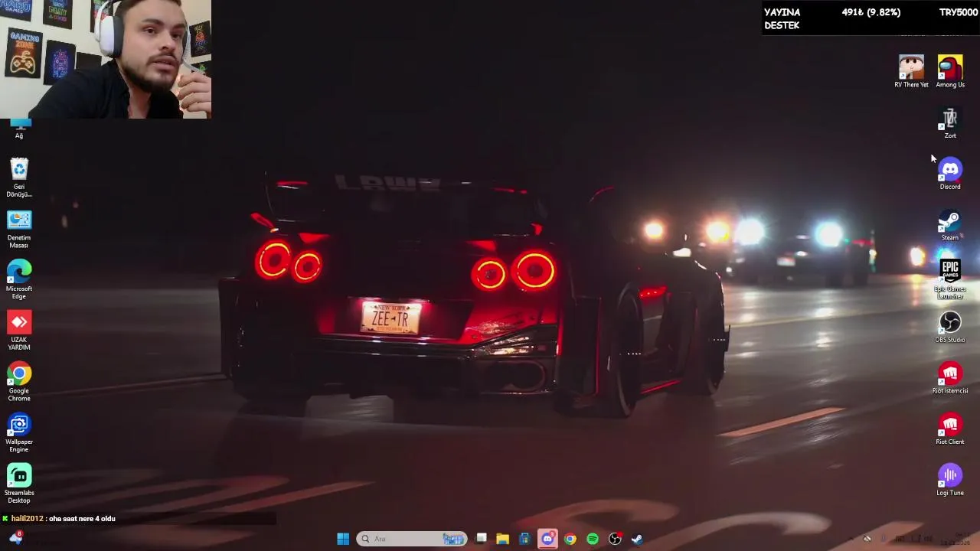Open File Explorer from the taskbar

pyautogui.click(x=502, y=539)
